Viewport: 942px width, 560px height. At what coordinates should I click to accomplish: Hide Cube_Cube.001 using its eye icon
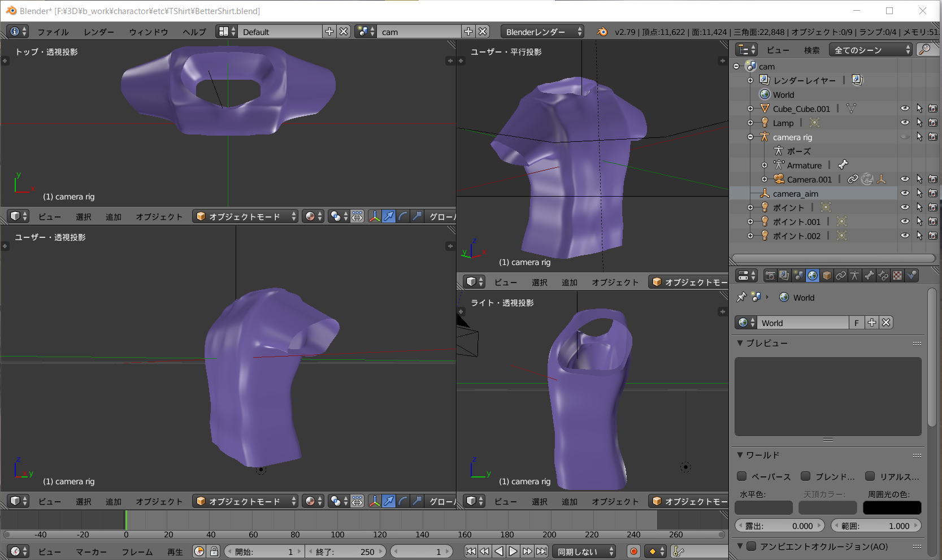click(905, 108)
